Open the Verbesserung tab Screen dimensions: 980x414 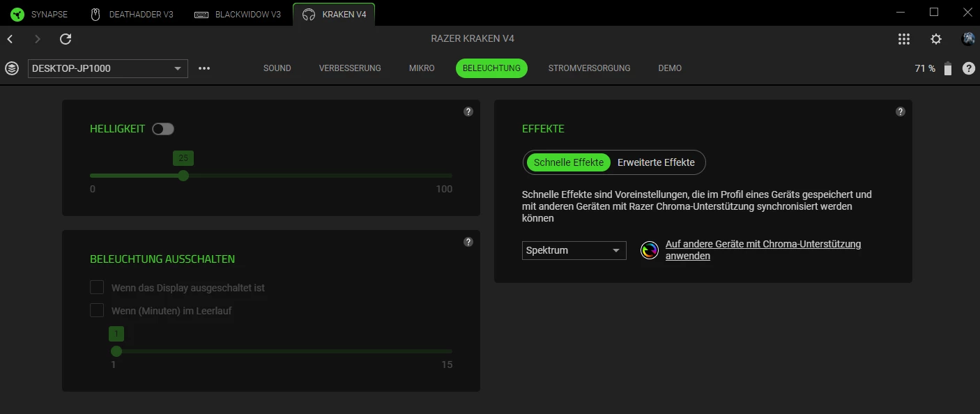tap(350, 68)
